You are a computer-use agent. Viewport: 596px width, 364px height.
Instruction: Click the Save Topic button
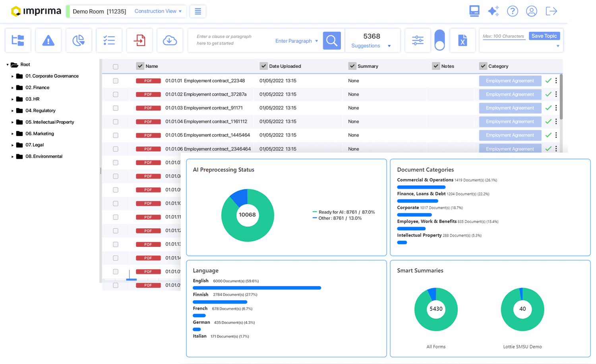(x=544, y=36)
